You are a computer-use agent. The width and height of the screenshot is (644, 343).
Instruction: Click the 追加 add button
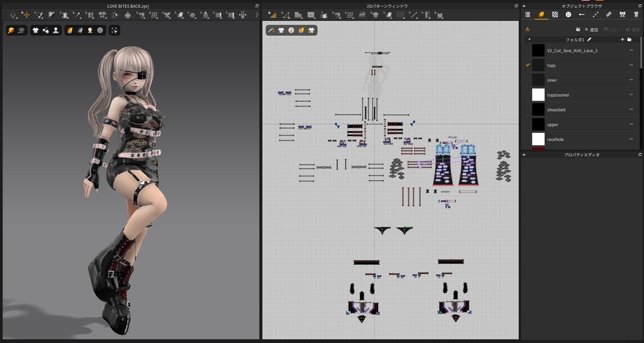(x=591, y=30)
